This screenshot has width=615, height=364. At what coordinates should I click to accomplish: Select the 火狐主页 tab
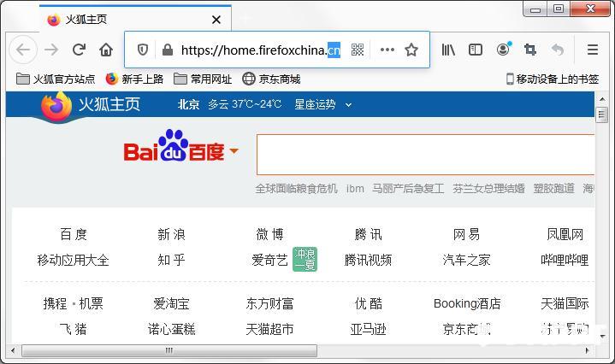(135, 19)
